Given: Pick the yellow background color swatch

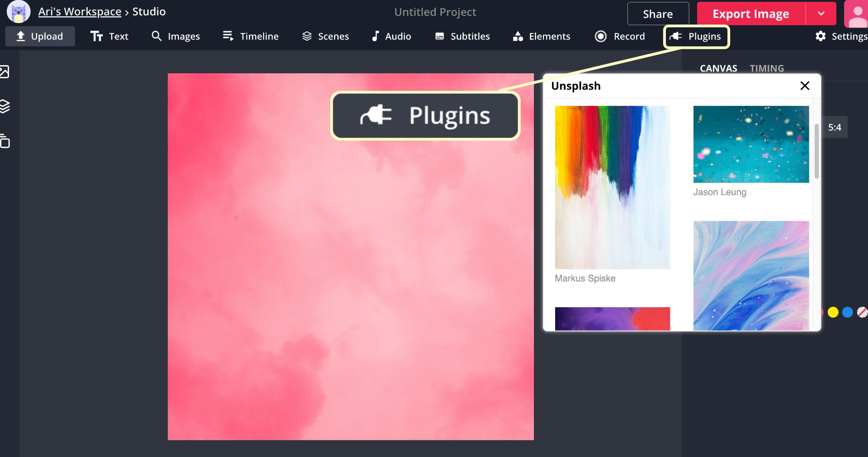Looking at the screenshot, I should (x=833, y=312).
